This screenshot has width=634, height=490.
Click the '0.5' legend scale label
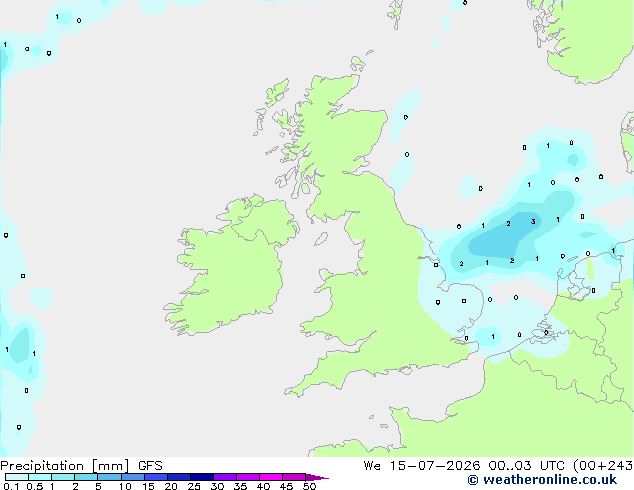pos(35,486)
